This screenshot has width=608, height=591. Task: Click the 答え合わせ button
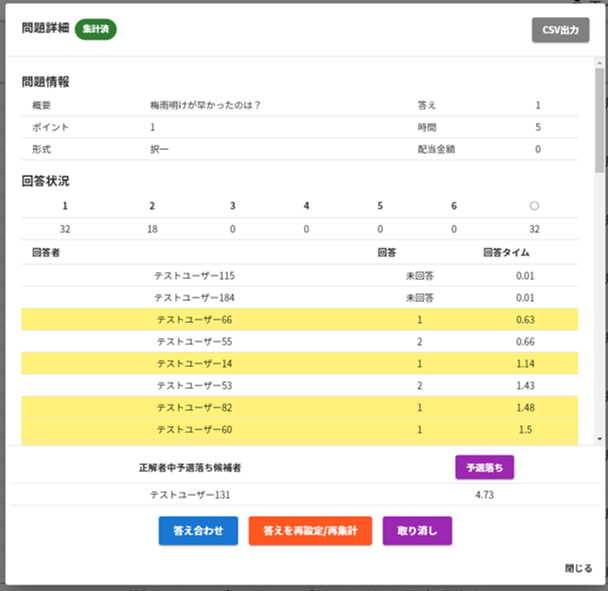point(198,531)
